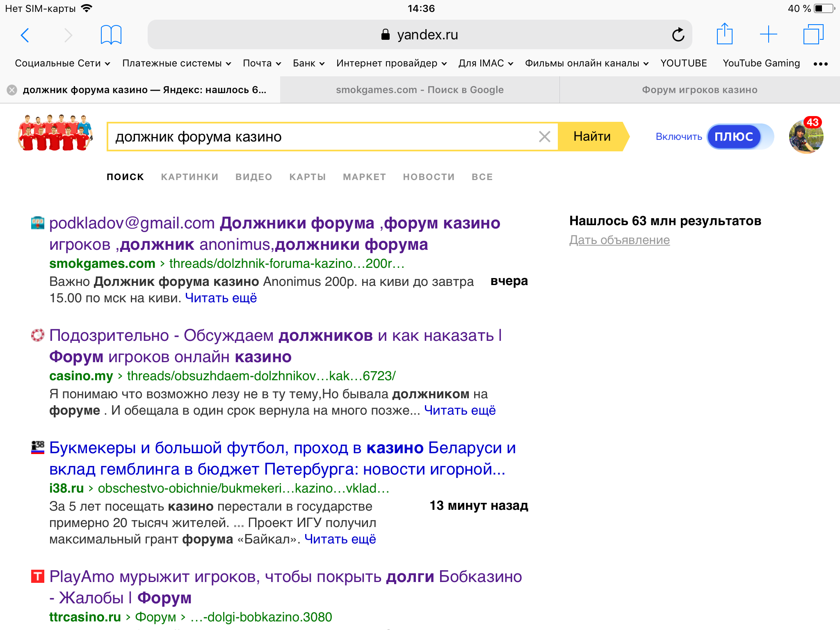Select the Видео search category
Screen dimensions: 840x630
(x=253, y=177)
